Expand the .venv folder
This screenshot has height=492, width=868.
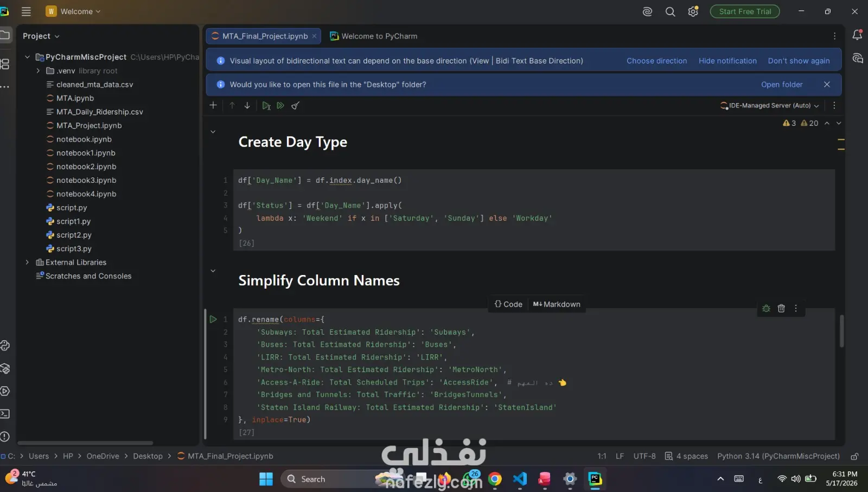point(38,71)
